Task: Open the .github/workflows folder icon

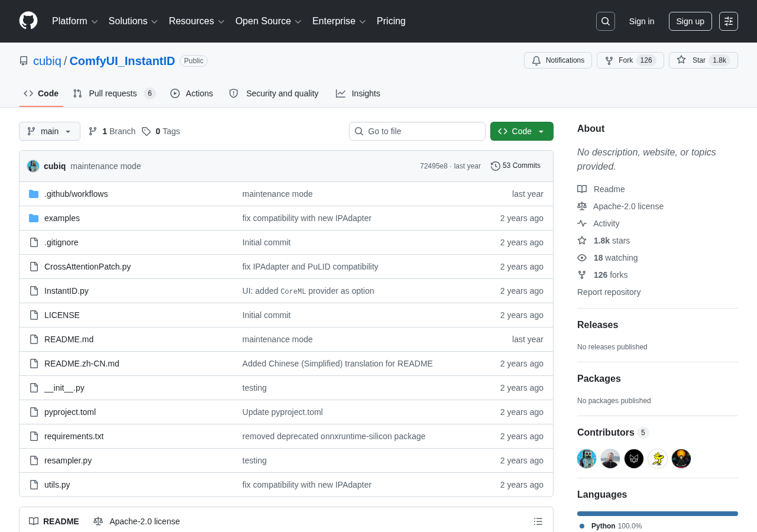Action: point(34,194)
